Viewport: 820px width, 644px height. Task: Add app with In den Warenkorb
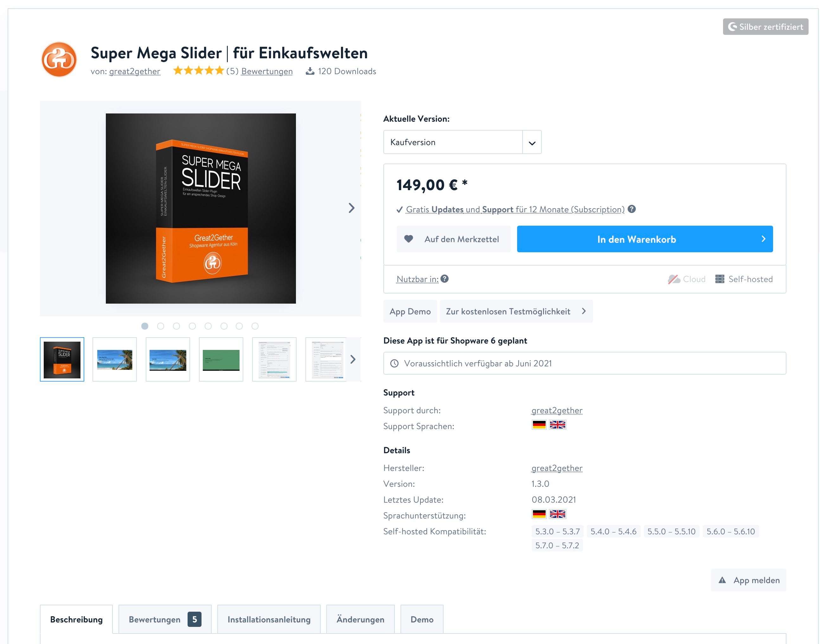644,239
